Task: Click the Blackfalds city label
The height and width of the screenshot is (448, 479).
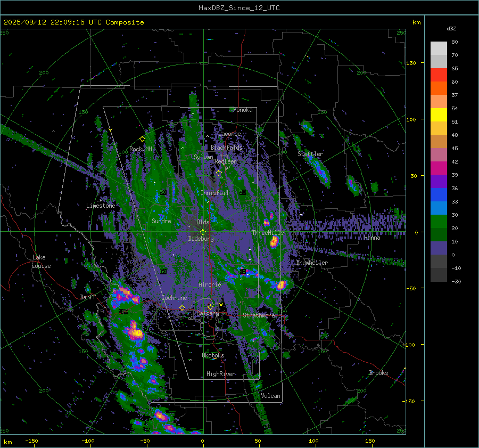Action: tap(226, 148)
